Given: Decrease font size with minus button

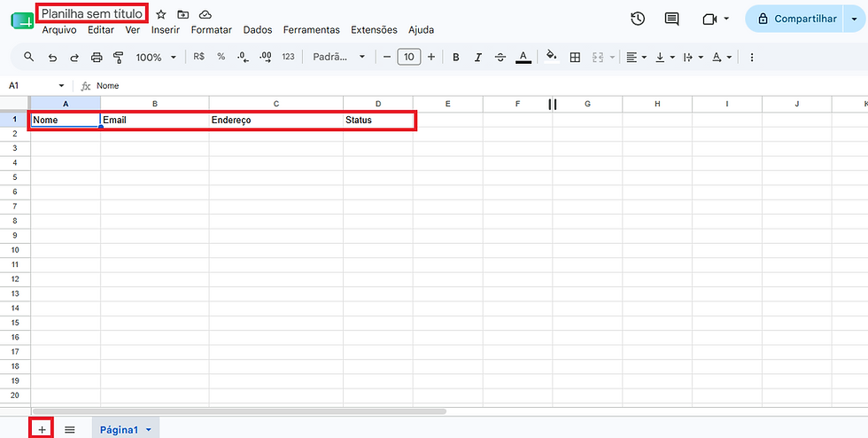Looking at the screenshot, I should [x=387, y=57].
